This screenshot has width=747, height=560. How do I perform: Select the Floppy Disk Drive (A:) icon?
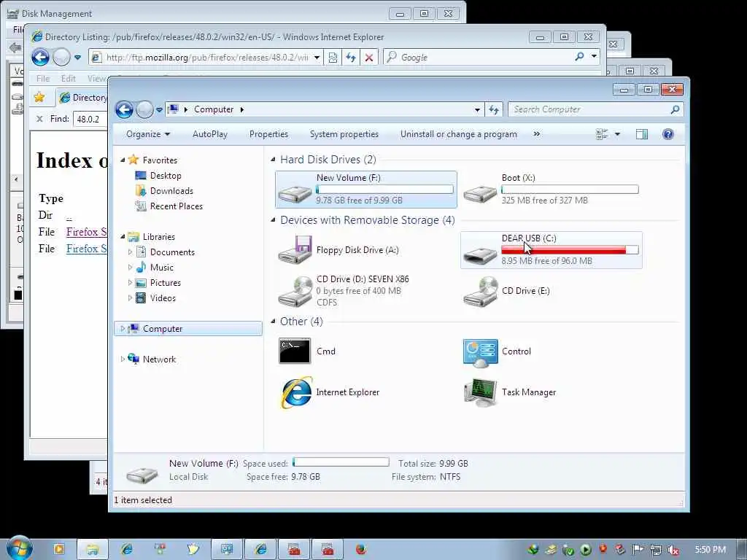pyautogui.click(x=295, y=250)
